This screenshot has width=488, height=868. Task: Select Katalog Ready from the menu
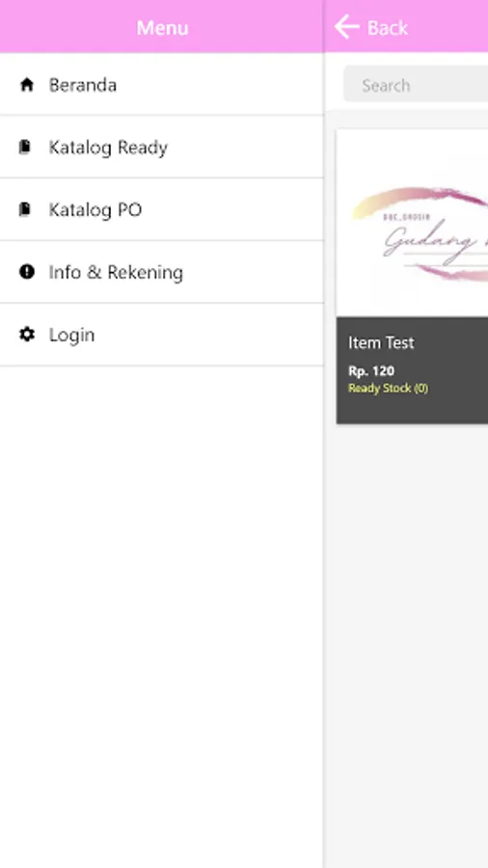pyautogui.click(x=162, y=147)
